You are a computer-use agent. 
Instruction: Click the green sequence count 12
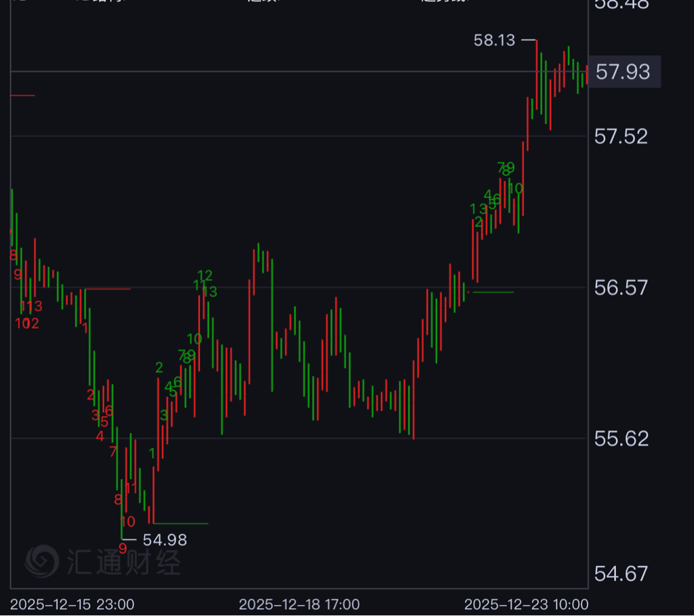[x=205, y=276]
